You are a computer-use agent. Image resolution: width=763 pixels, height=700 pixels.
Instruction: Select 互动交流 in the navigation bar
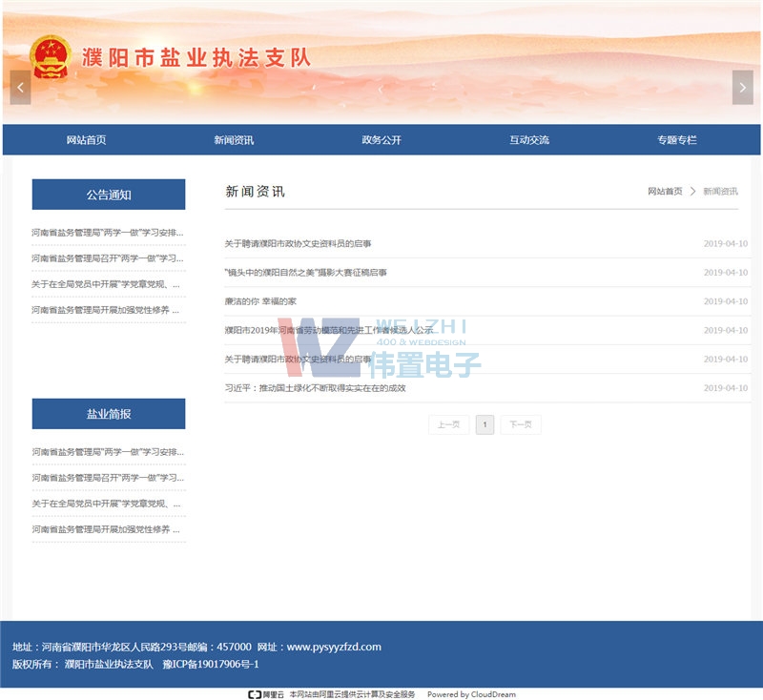[x=529, y=140]
